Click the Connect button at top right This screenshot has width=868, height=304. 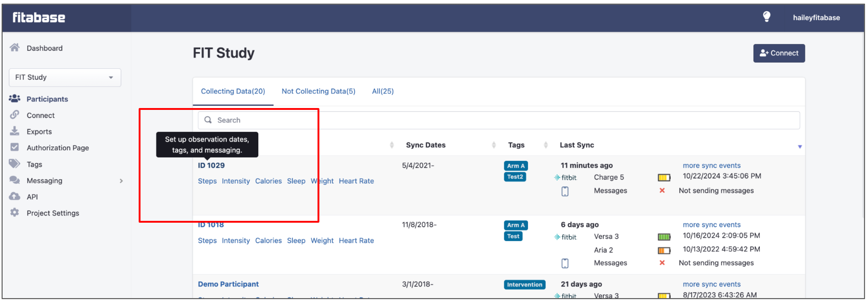(x=779, y=53)
